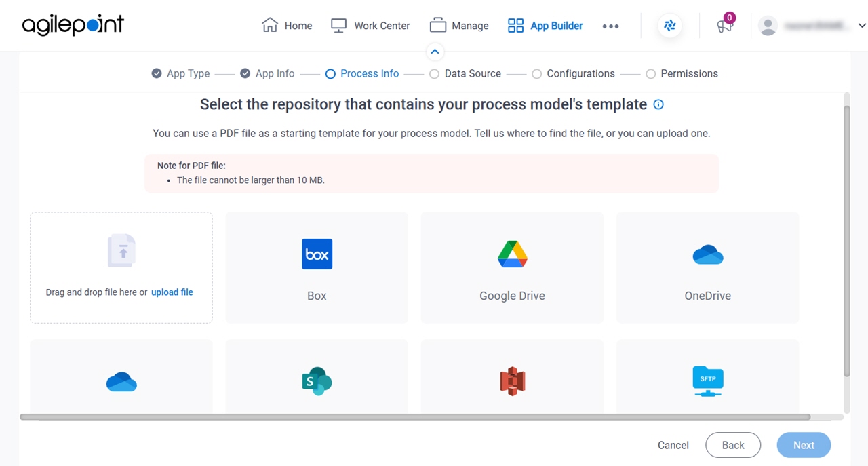Click the Cancel button
The image size is (868, 466).
pos(673,446)
